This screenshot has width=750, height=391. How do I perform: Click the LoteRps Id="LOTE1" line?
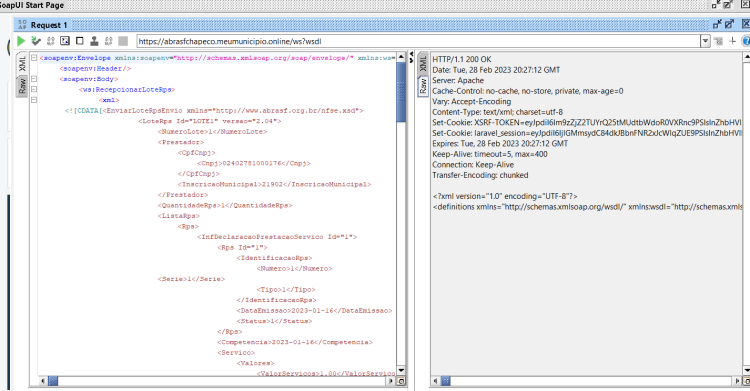pyautogui.click(x=210, y=121)
